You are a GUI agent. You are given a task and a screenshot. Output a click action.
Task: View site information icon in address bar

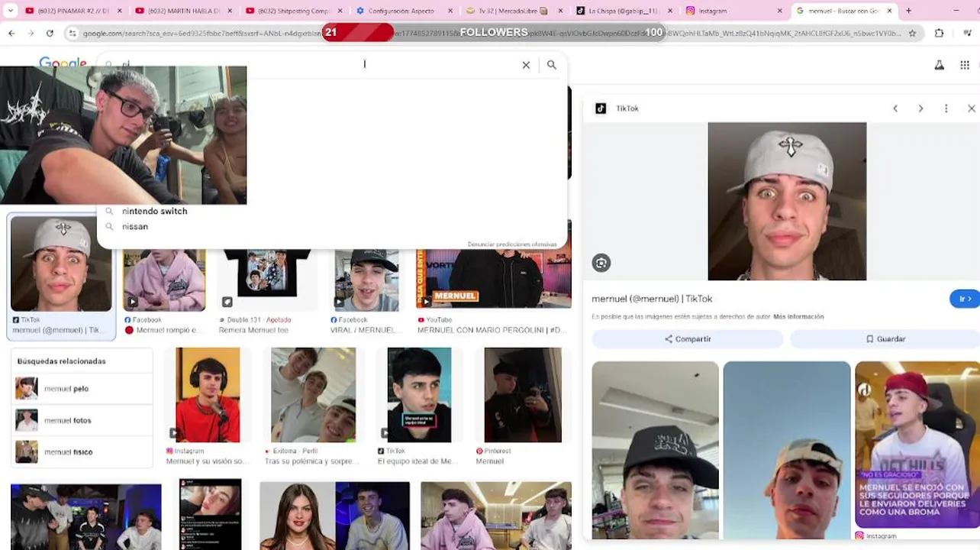73,33
